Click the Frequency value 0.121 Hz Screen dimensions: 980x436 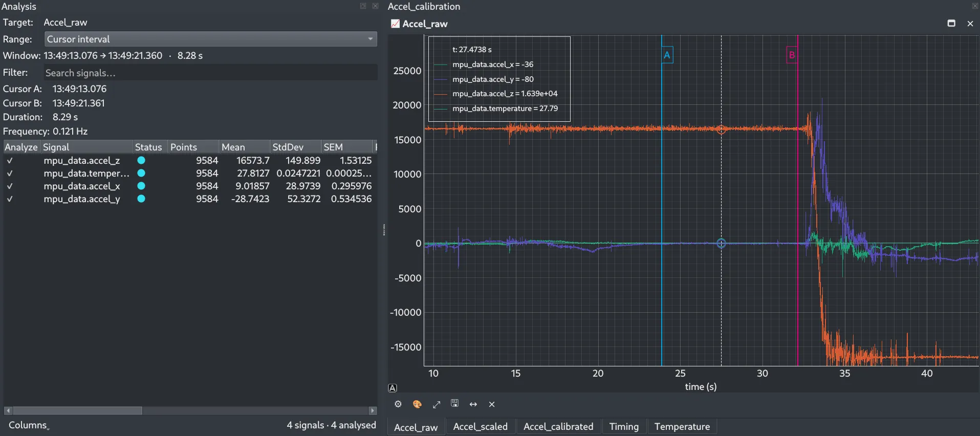coord(70,132)
